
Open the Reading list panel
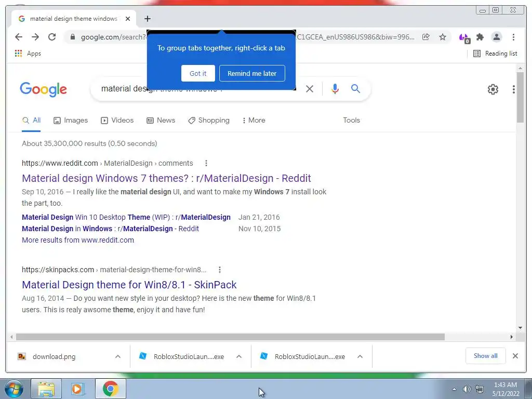pyautogui.click(x=495, y=54)
